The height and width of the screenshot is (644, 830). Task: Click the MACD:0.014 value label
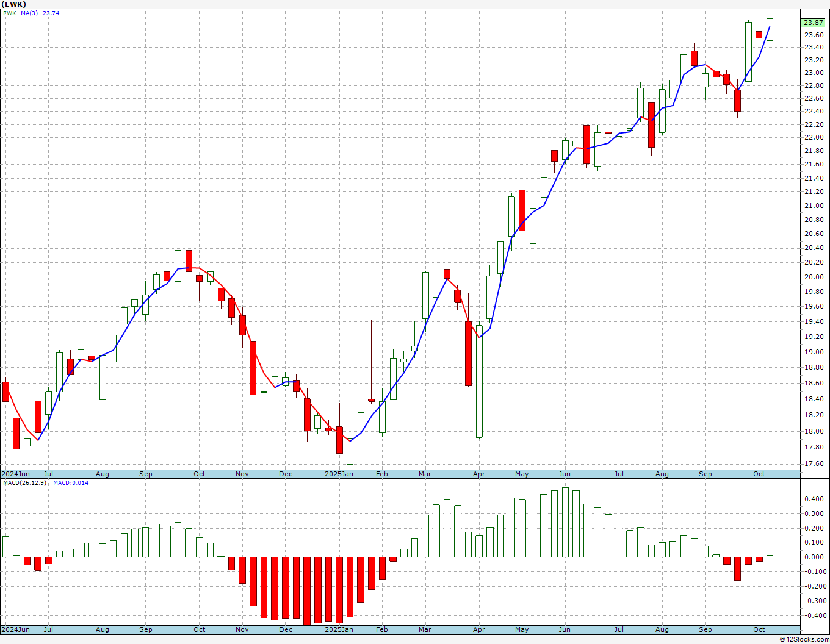coord(71,482)
